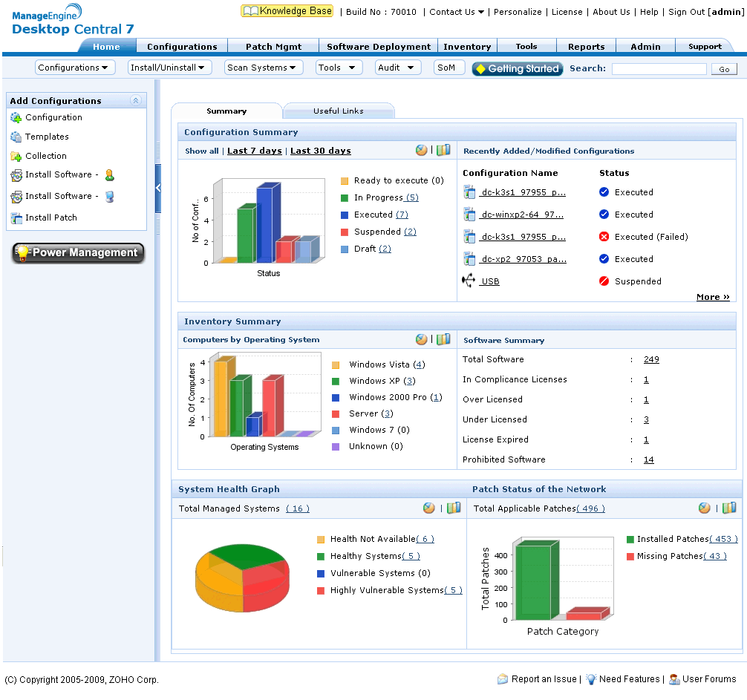Click the Windows Vista orange legend swatch
The width and height of the screenshot is (747, 700).
coord(336,365)
